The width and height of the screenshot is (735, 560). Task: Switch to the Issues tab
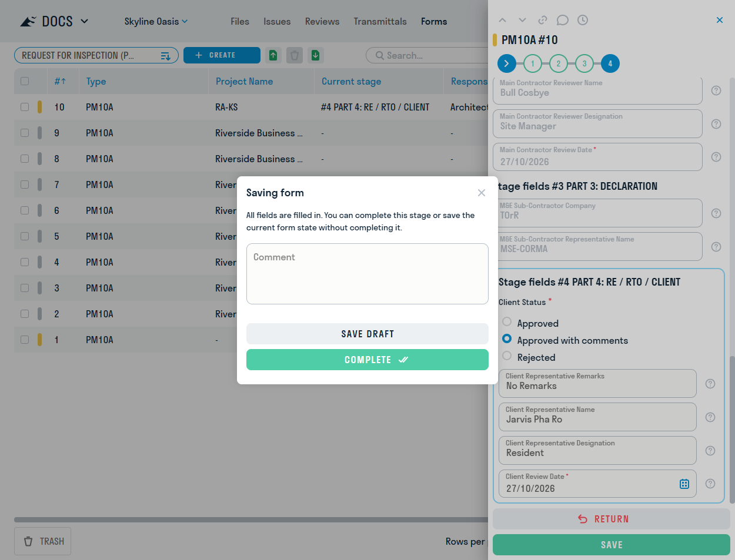[x=277, y=21]
